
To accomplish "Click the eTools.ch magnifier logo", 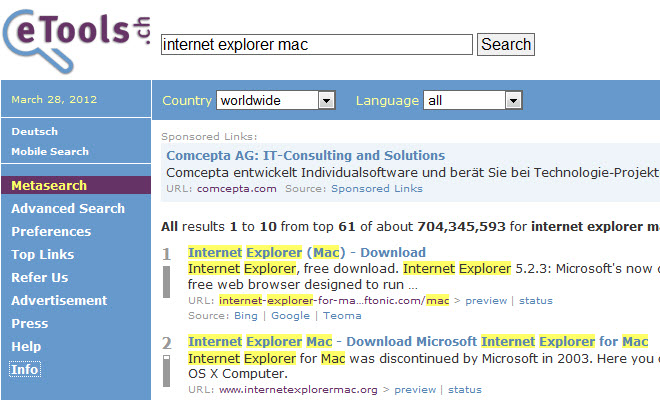I will tap(75, 40).
